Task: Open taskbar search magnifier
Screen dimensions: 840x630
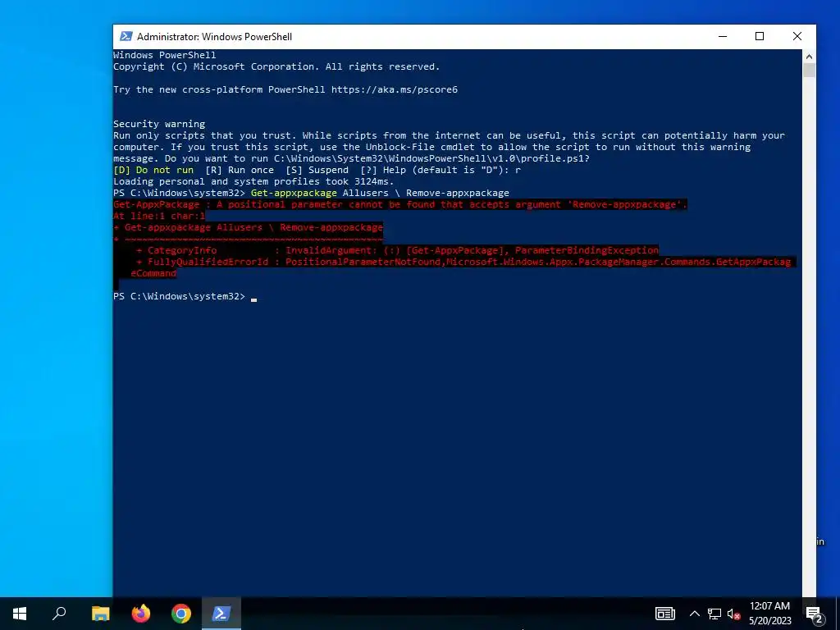Action: [x=59, y=614]
